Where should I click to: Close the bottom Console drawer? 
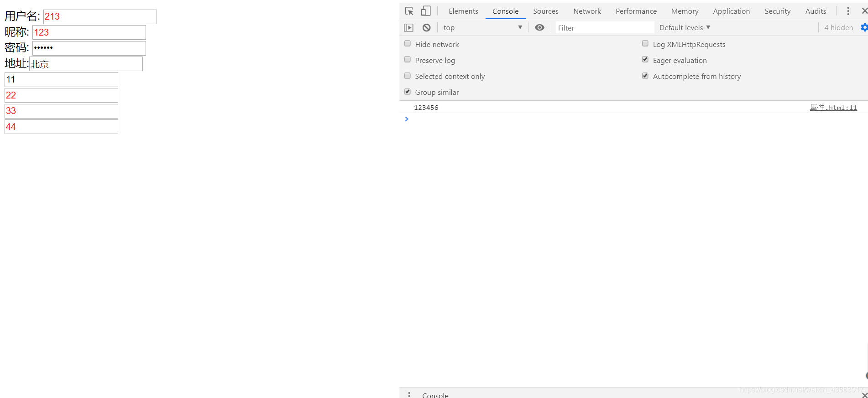click(x=864, y=395)
